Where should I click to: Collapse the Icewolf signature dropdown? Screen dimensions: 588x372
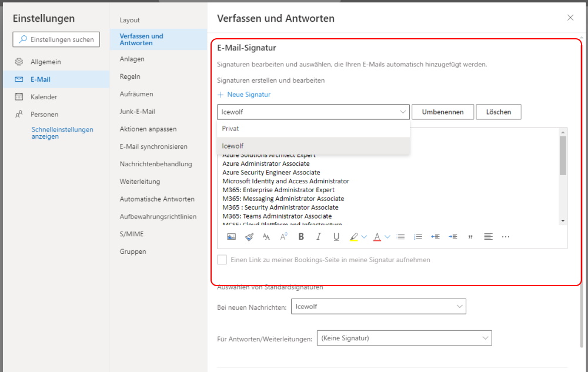coord(403,112)
